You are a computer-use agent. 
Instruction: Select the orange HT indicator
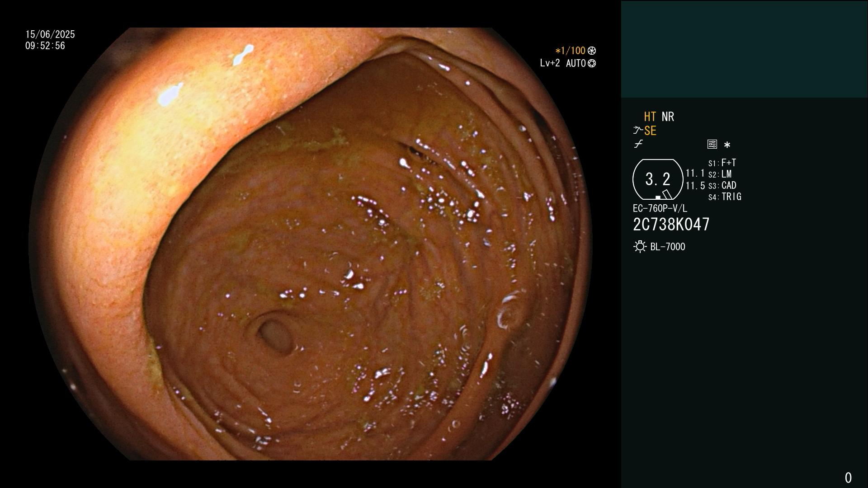650,117
